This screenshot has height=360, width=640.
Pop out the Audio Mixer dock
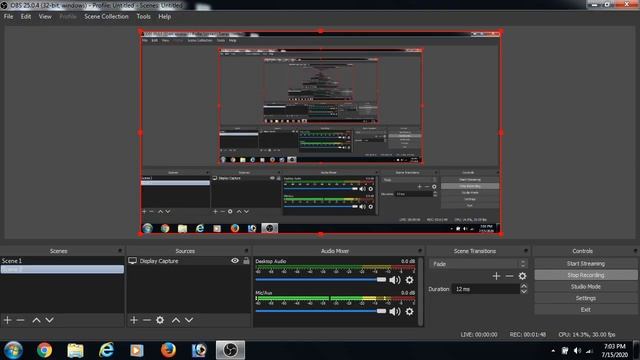pyautogui.click(x=420, y=251)
